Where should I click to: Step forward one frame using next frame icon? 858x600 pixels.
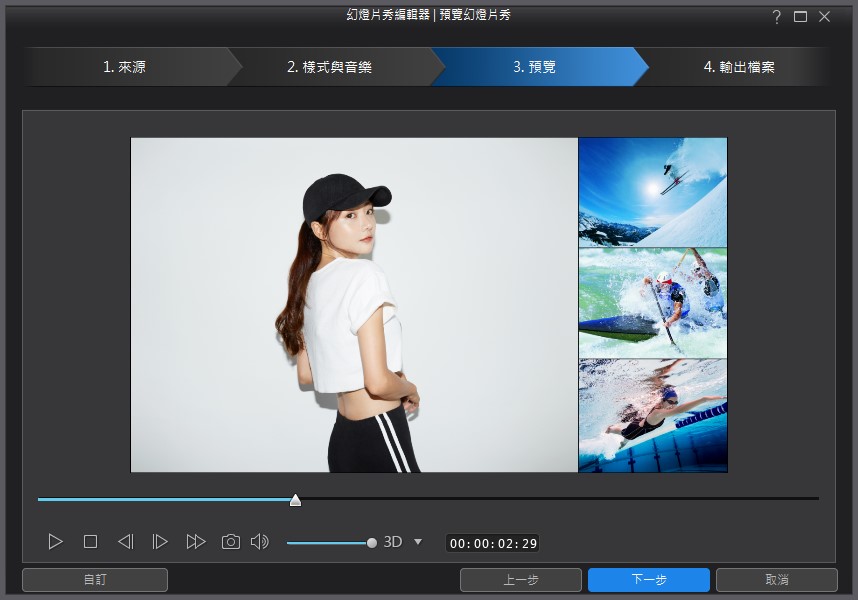click(160, 541)
